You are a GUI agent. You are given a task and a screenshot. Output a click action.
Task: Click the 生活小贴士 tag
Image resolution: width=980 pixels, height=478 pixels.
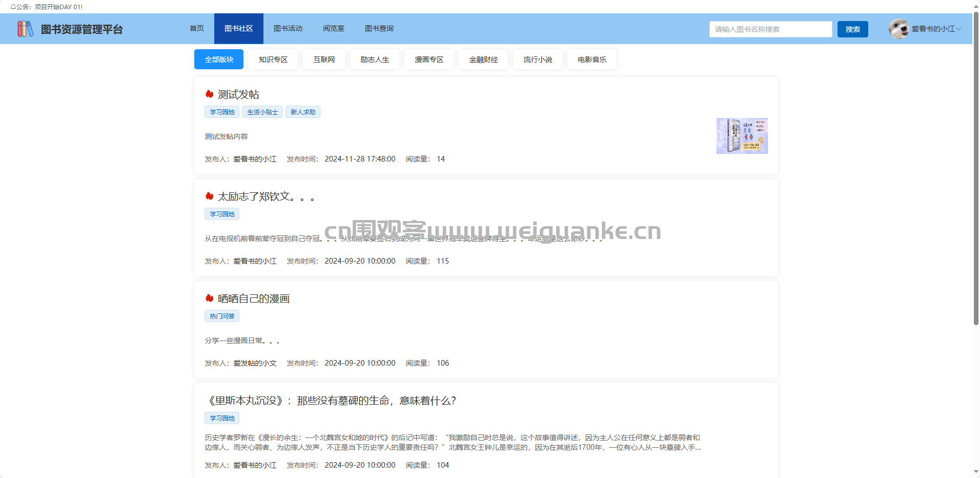[262, 112]
